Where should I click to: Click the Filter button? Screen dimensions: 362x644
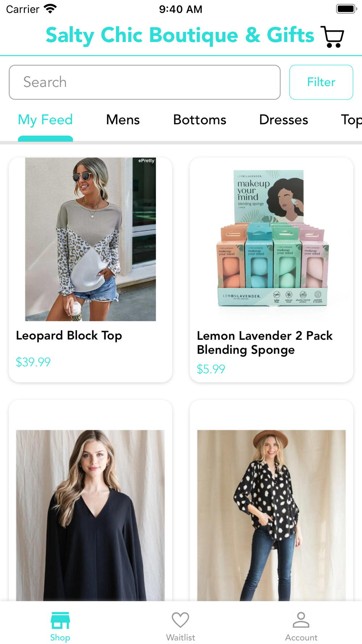(321, 82)
